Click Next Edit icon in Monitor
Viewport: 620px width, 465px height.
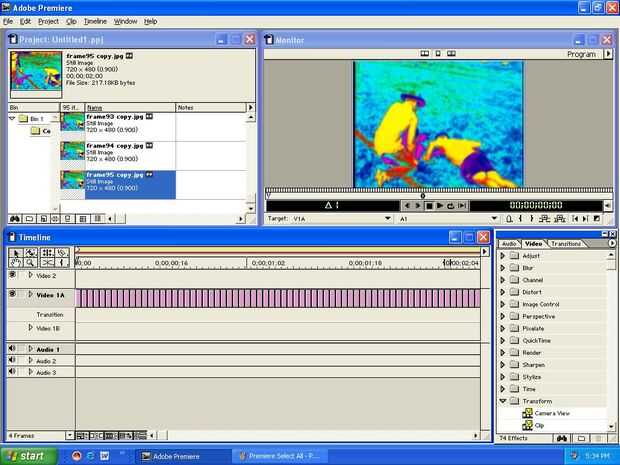[x=586, y=219]
